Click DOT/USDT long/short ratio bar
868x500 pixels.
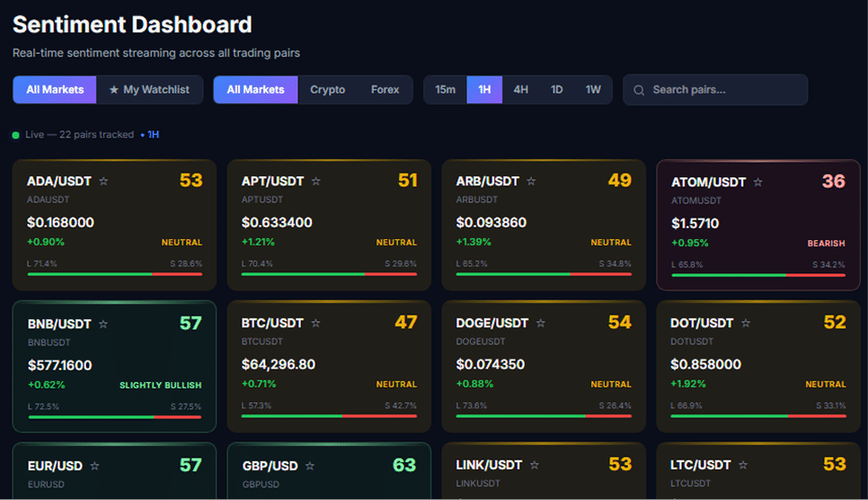coord(757,415)
